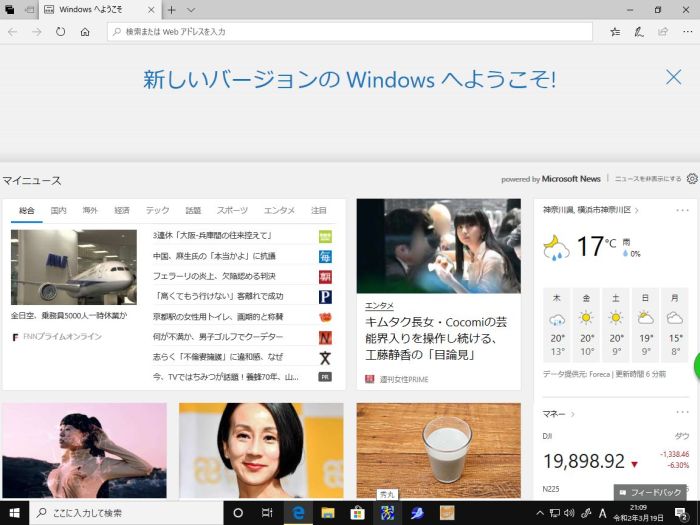Open news settings gear icon
The height and width of the screenshot is (525, 700).
[692, 179]
